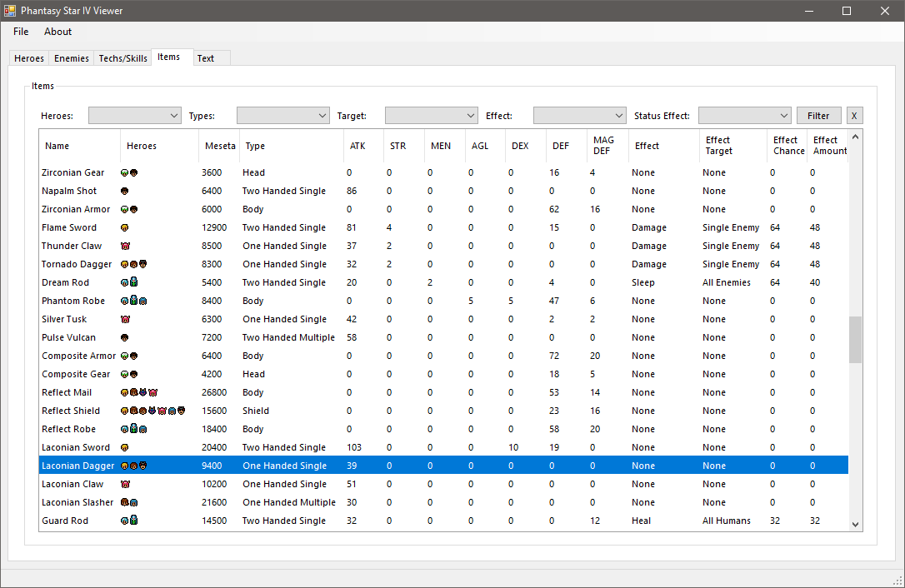Click the hero icon in Flame Sword row
The height and width of the screenshot is (588, 905).
tap(124, 228)
